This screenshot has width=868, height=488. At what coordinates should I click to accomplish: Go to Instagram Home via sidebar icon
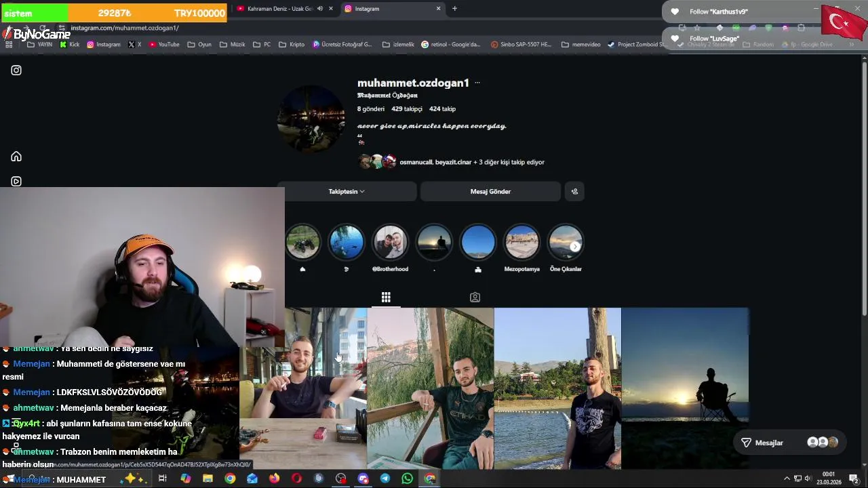16,156
